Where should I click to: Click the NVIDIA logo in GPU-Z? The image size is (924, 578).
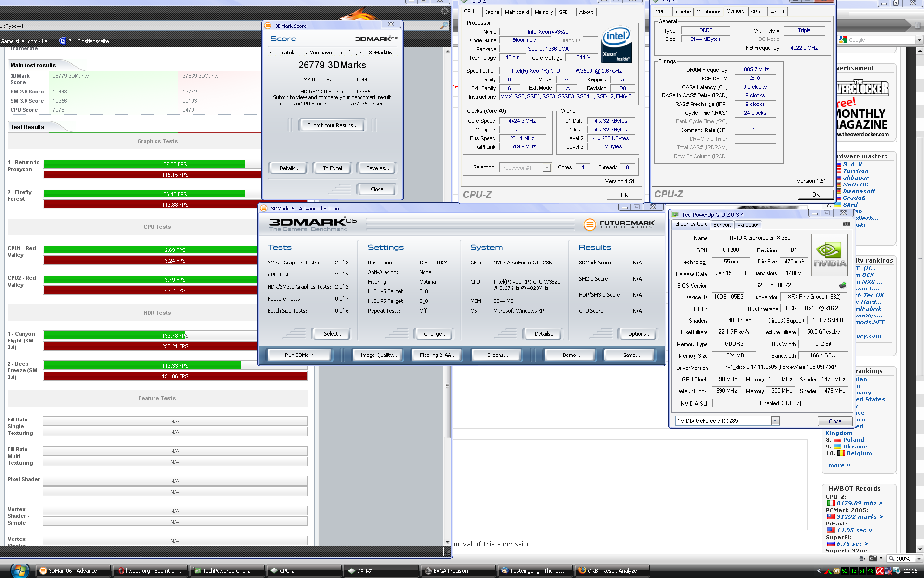pos(830,255)
